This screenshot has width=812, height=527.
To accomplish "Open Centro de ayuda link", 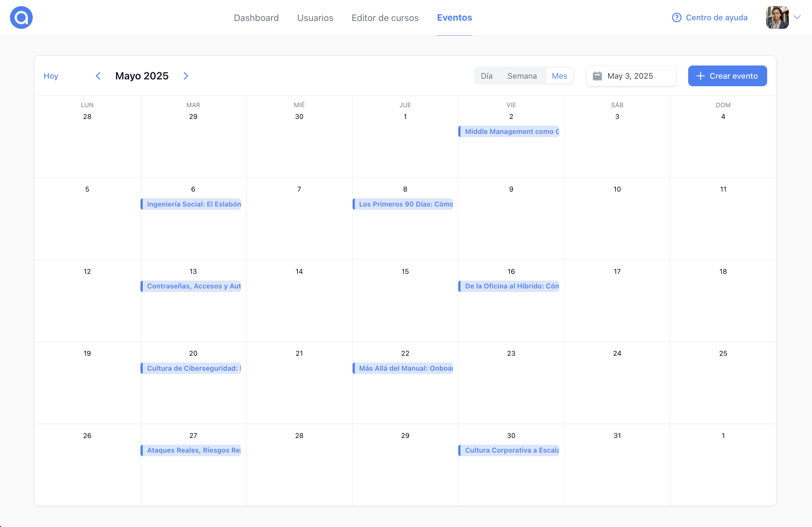I will click(717, 17).
